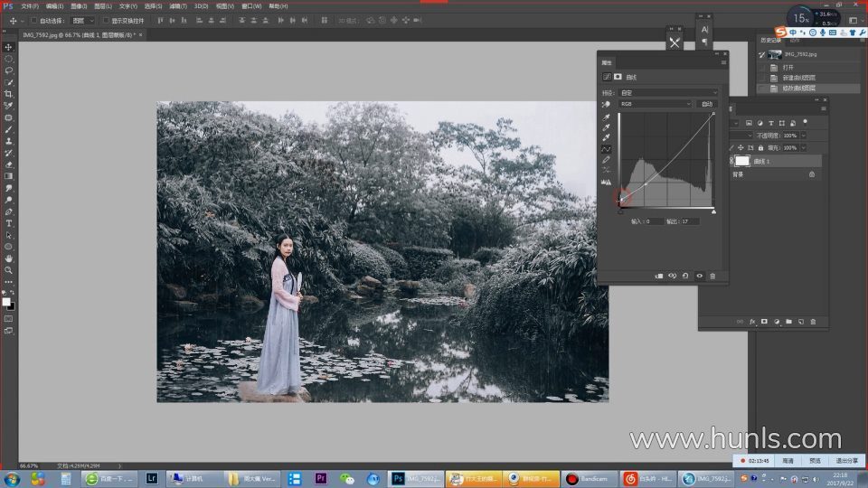Image resolution: width=868 pixels, height=488 pixels.
Task: Select the 打开 history state
Action: tap(807, 68)
